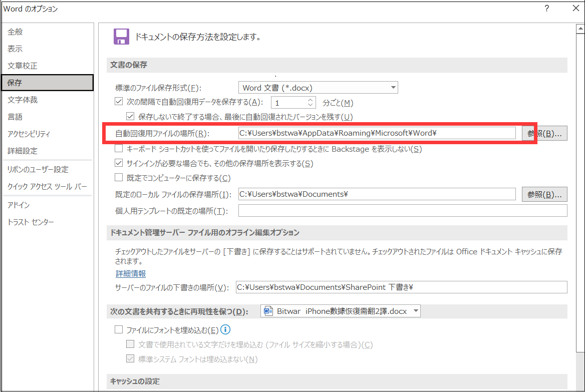
Task: Enable 'ファイルにフォントを埋め込む' checkbox
Action: pyautogui.click(x=119, y=329)
